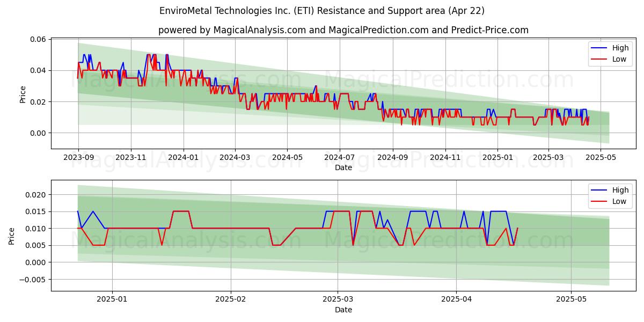Click the '0.020' y-axis label of bottom chart
Image resolution: width=644 pixels, height=322 pixels.
pyautogui.click(x=35, y=195)
